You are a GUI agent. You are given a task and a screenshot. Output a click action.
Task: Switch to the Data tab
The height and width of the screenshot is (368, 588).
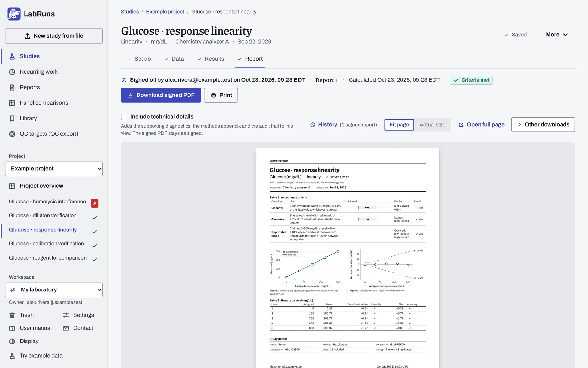click(174, 59)
